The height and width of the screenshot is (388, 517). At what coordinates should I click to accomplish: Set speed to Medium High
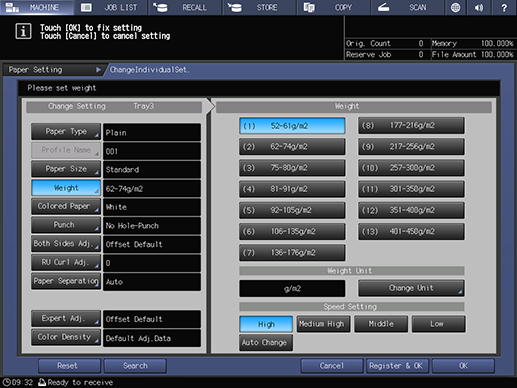(x=323, y=324)
